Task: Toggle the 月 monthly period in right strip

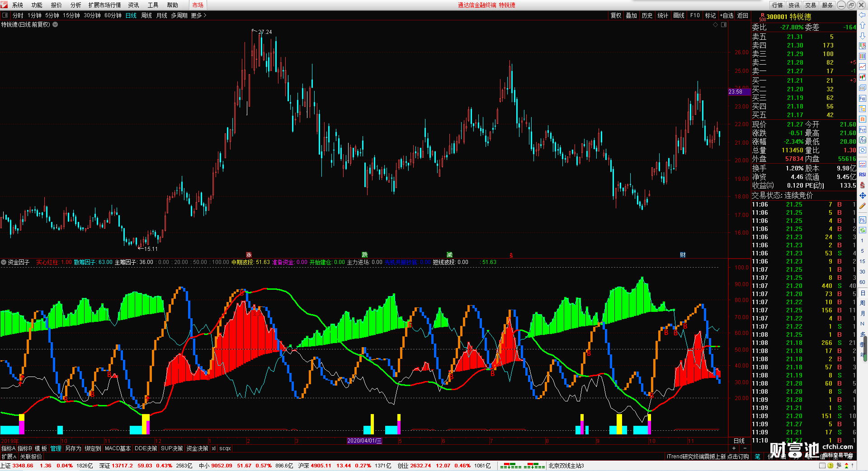Action: click(863, 313)
